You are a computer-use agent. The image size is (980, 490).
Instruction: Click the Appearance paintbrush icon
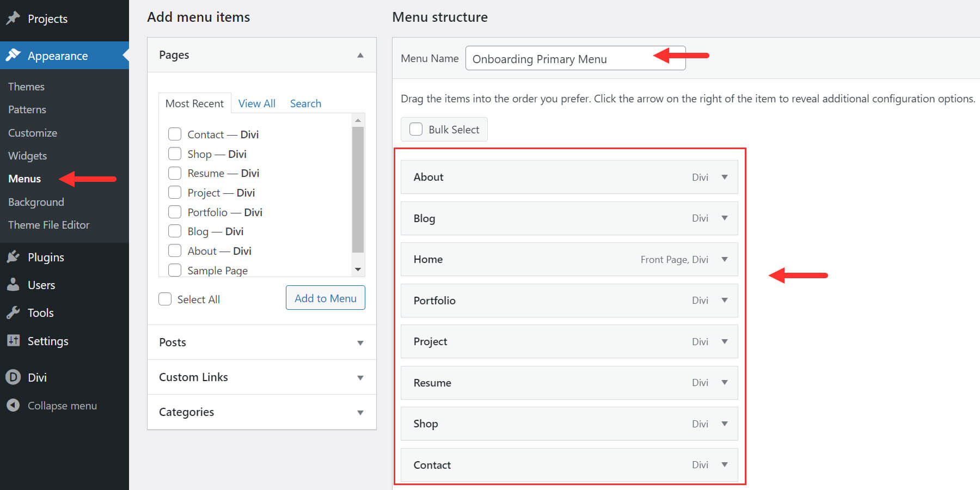pos(13,55)
